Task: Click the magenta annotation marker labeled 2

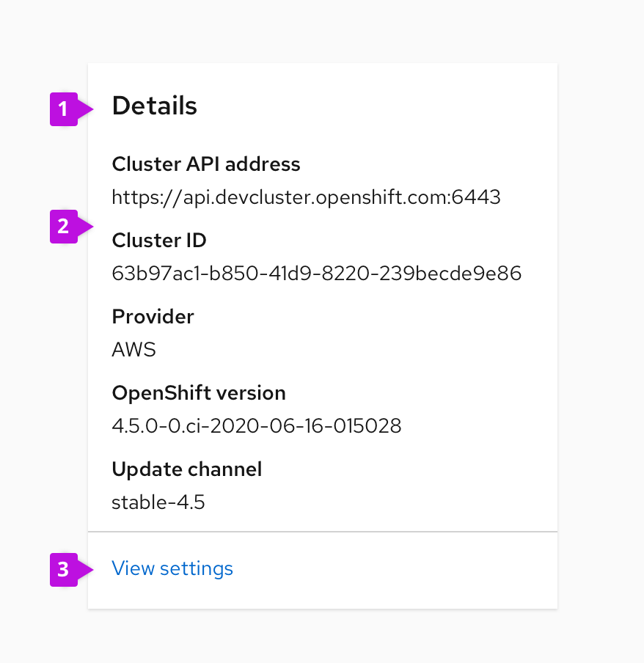Action: coord(65,227)
